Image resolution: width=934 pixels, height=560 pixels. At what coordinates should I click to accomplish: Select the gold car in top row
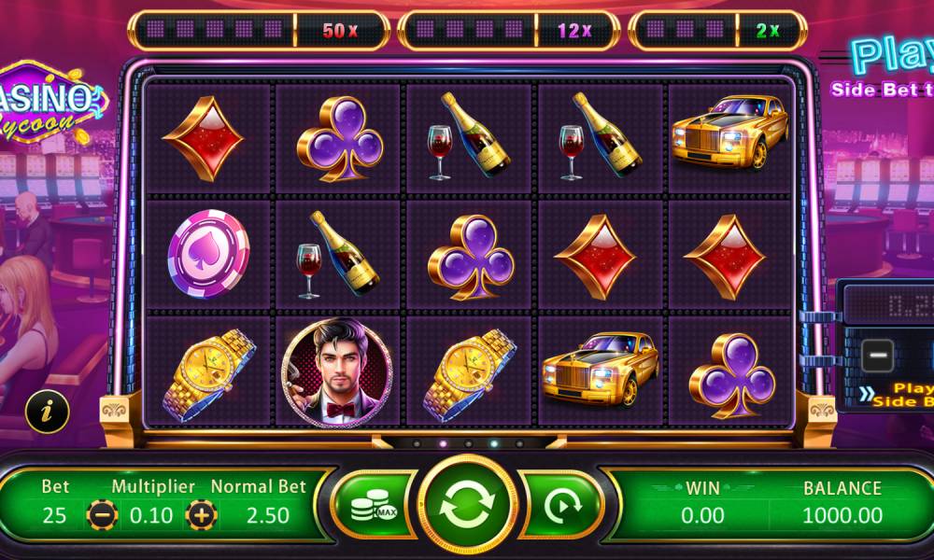pyautogui.click(x=729, y=133)
